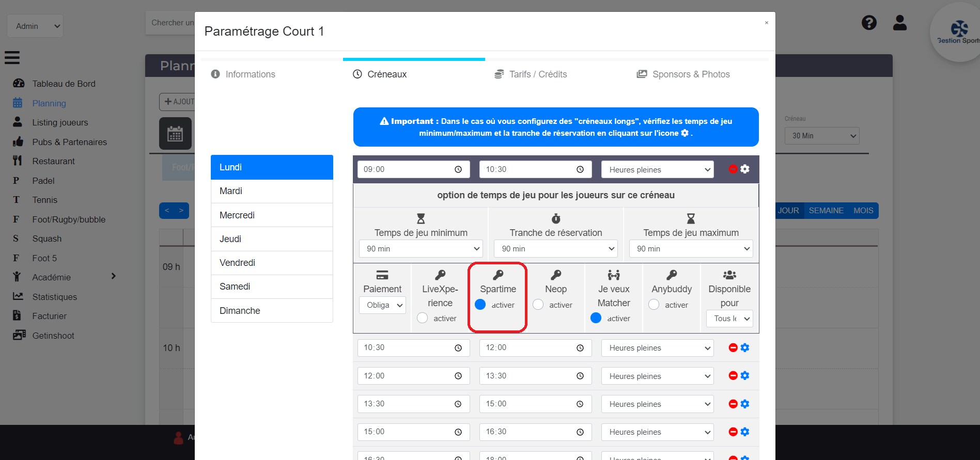Open gear settings for 10:30 slot

(745, 347)
